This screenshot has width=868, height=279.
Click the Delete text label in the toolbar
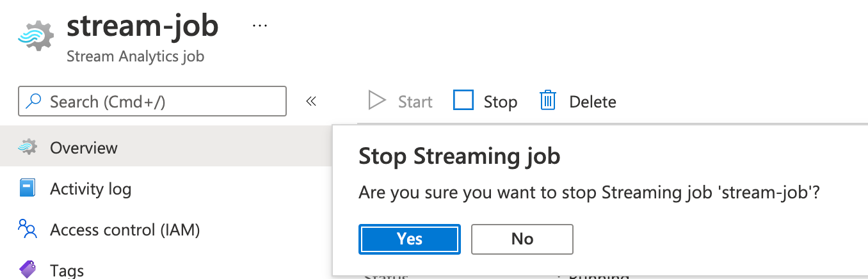(593, 102)
